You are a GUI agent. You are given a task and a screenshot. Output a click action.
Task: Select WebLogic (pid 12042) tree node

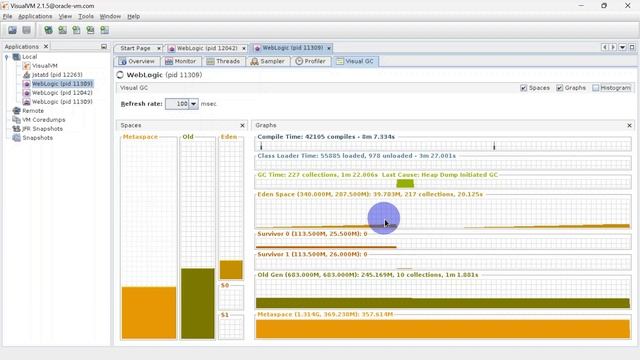(x=62, y=93)
